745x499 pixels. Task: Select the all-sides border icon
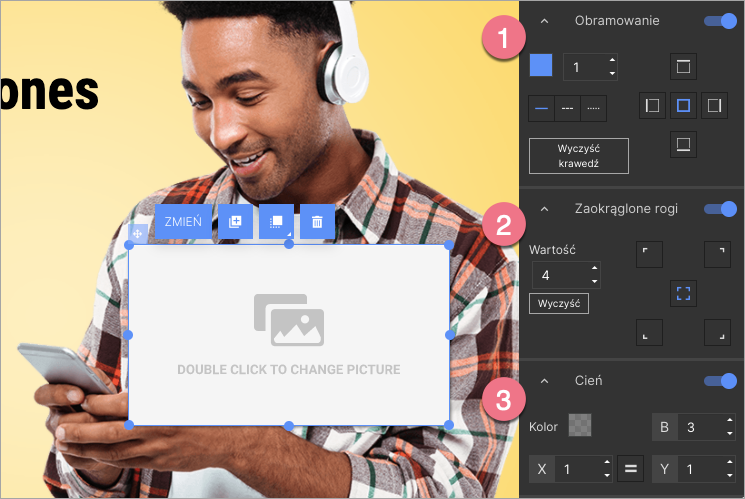point(683,105)
